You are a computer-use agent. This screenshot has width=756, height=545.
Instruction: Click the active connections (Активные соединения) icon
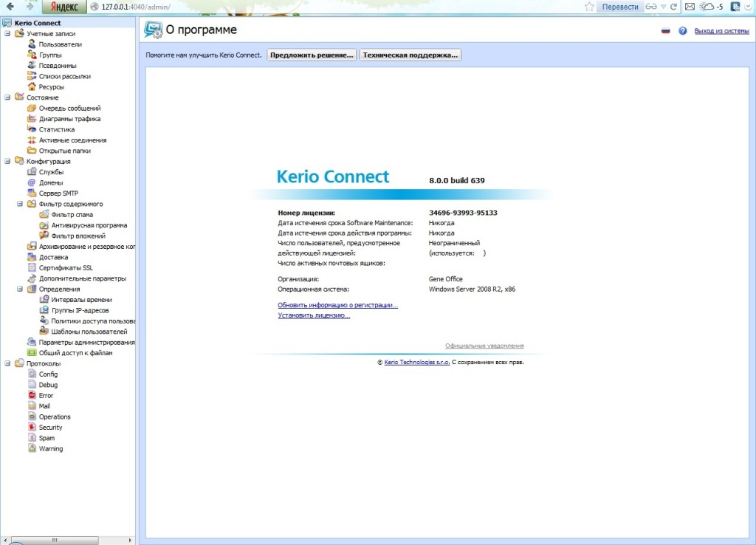coord(32,140)
